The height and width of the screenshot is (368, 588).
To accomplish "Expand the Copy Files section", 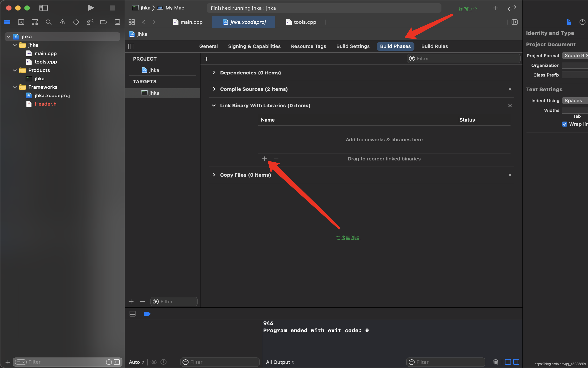I will coord(214,175).
